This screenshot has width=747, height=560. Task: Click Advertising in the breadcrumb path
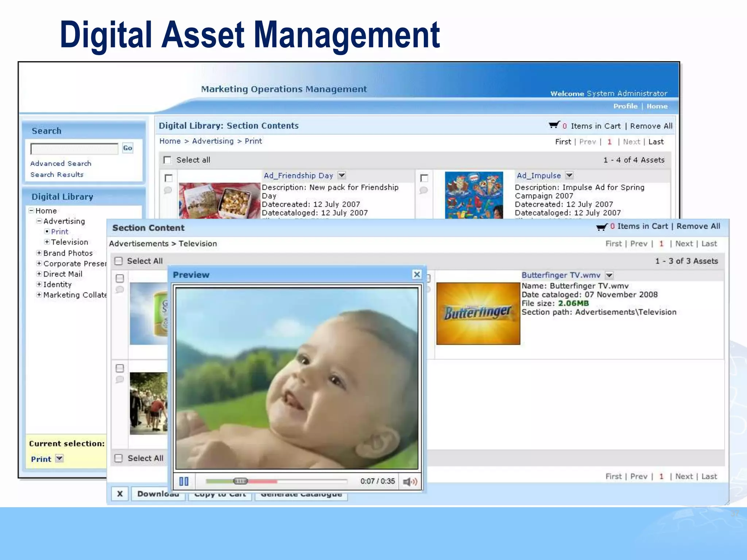coord(213,141)
